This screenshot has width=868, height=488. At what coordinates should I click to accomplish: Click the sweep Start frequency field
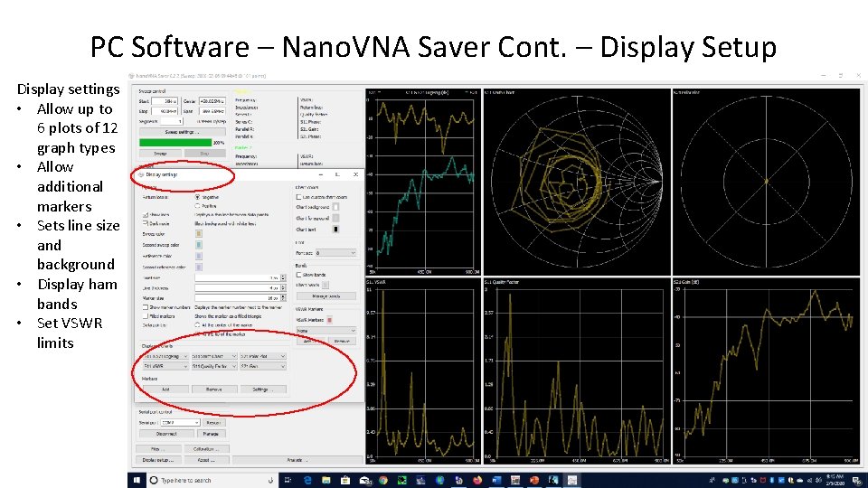(x=165, y=101)
